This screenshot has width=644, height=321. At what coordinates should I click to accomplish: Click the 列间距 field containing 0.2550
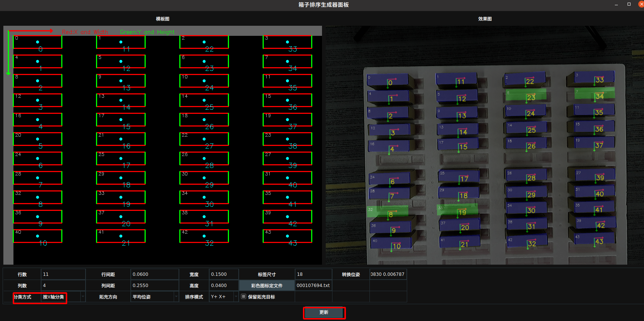[155, 286]
